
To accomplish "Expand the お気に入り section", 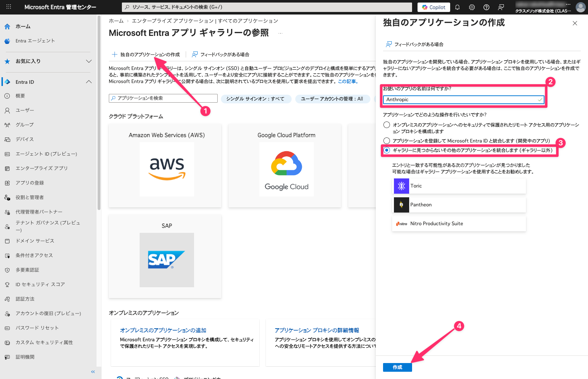I will 89,61.
